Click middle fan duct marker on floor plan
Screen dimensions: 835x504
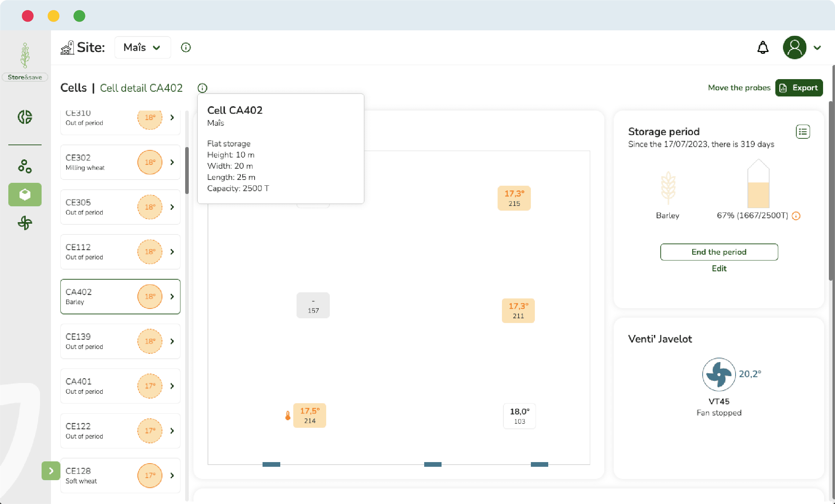pos(433,464)
